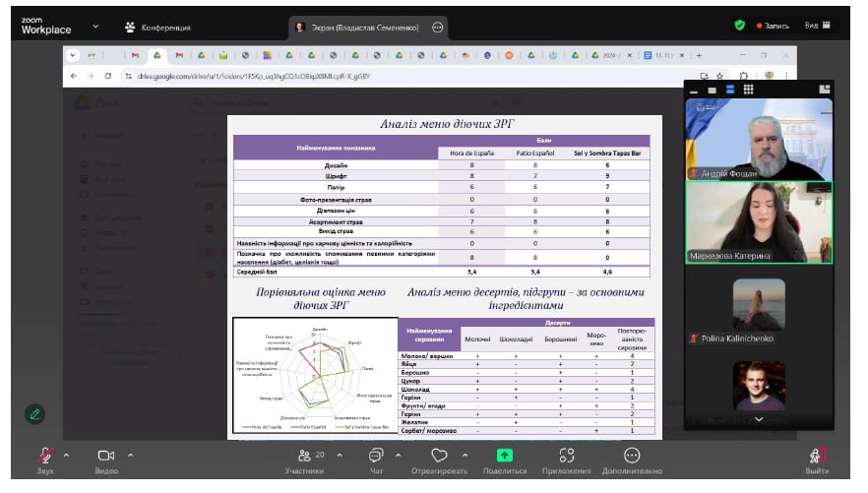Click Chrome forward arrow
Image resolution: width=868 pixels, height=493 pixels.
91,76
